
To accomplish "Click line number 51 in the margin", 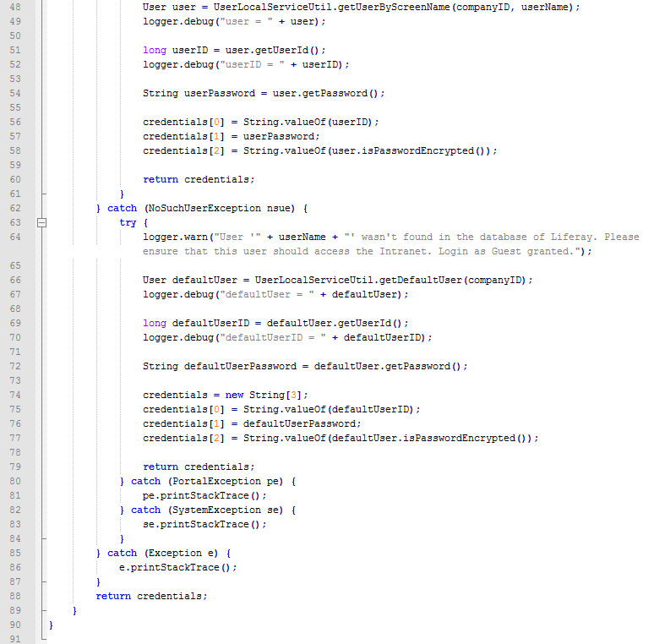I will click(x=15, y=50).
